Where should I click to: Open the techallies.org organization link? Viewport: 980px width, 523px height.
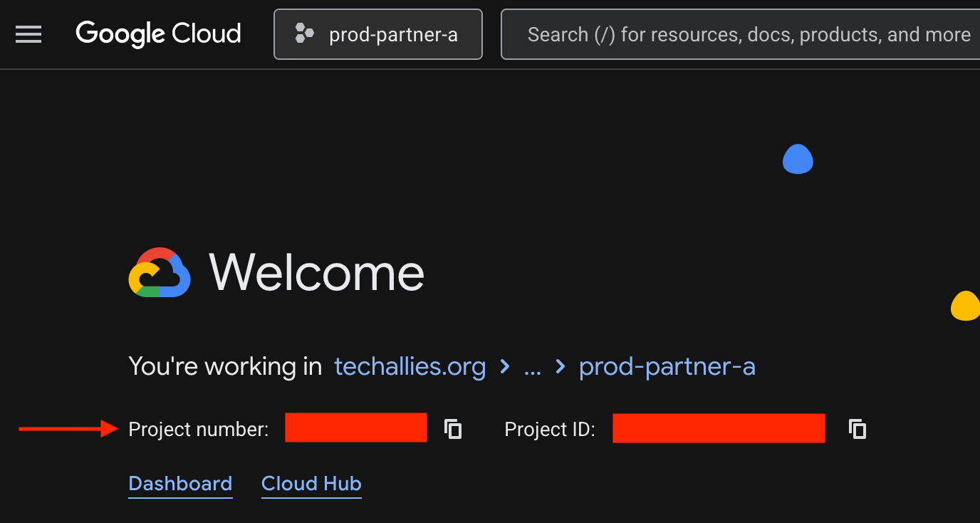410,367
